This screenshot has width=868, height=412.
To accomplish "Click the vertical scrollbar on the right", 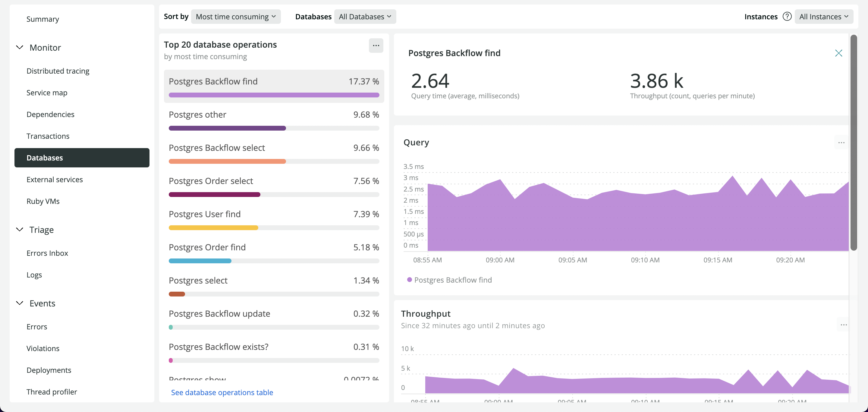I will (853, 141).
